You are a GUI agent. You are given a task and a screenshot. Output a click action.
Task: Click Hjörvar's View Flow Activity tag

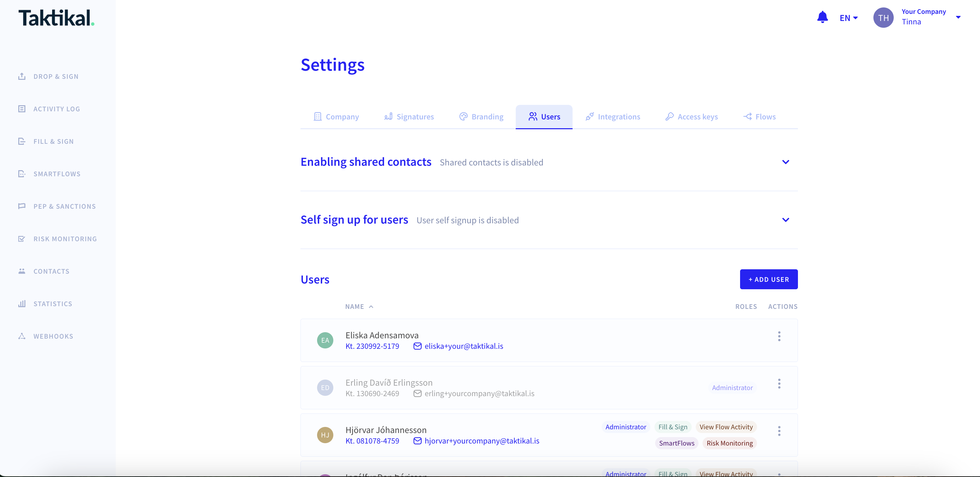coord(726,427)
